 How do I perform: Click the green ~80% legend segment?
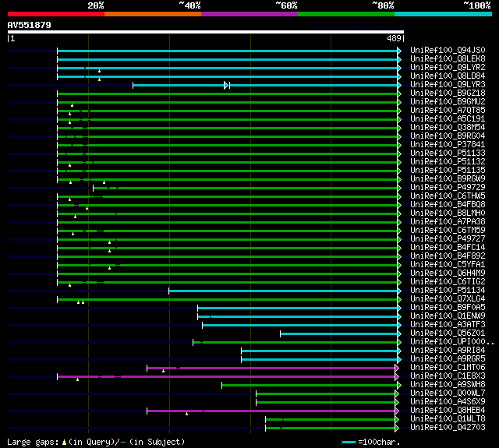pos(346,14)
